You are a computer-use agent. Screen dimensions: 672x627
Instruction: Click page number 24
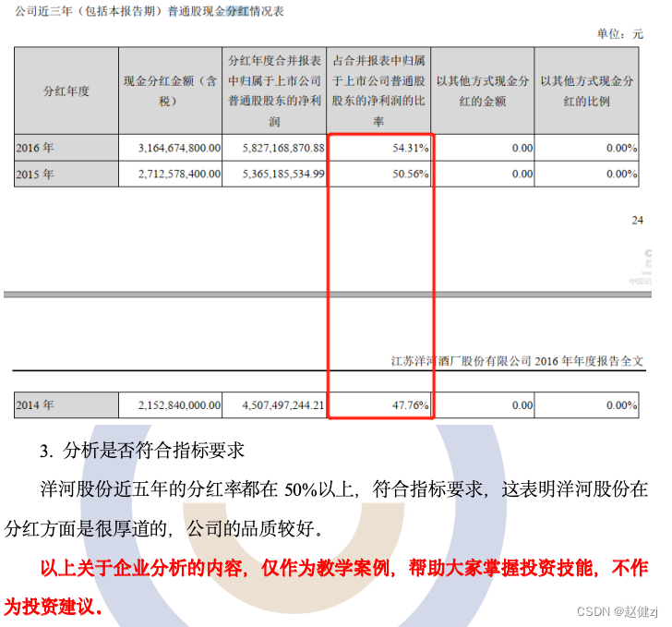[637, 221]
